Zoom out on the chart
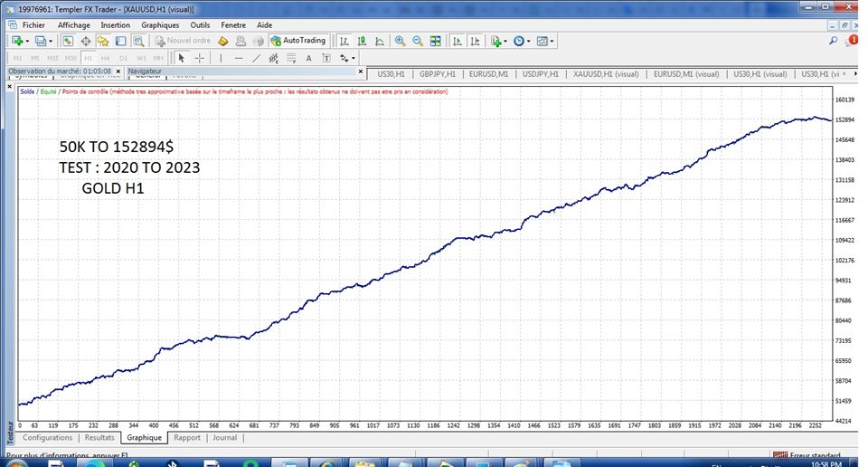Viewport: 868px width, 467px height. coord(418,41)
